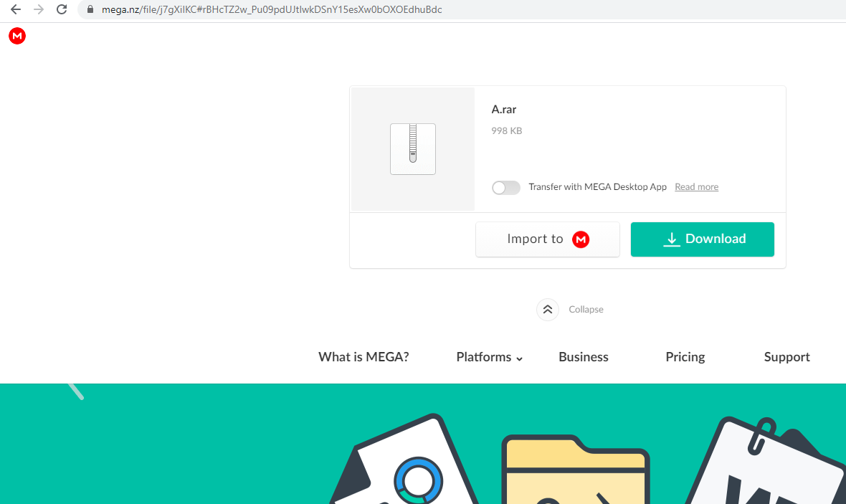Click the mega.nz address bar URL
The height and width of the screenshot is (504, 846).
(272, 9)
